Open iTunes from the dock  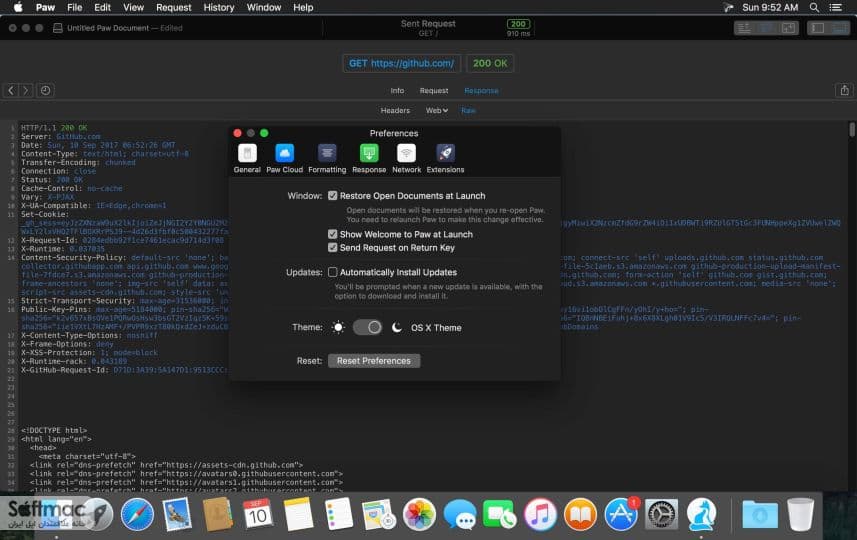tap(540, 514)
